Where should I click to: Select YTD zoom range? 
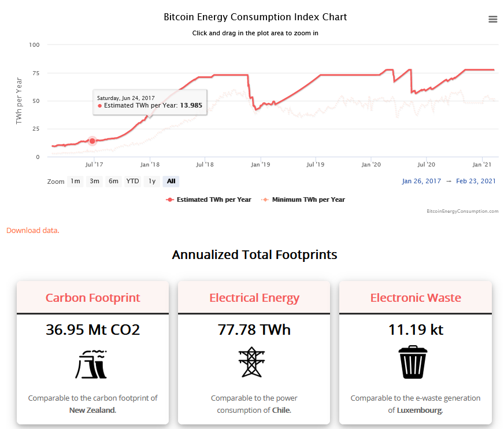(x=133, y=182)
